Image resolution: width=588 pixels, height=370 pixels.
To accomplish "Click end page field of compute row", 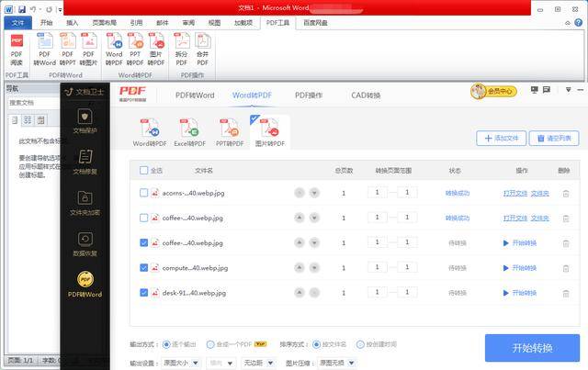I will [x=407, y=267].
